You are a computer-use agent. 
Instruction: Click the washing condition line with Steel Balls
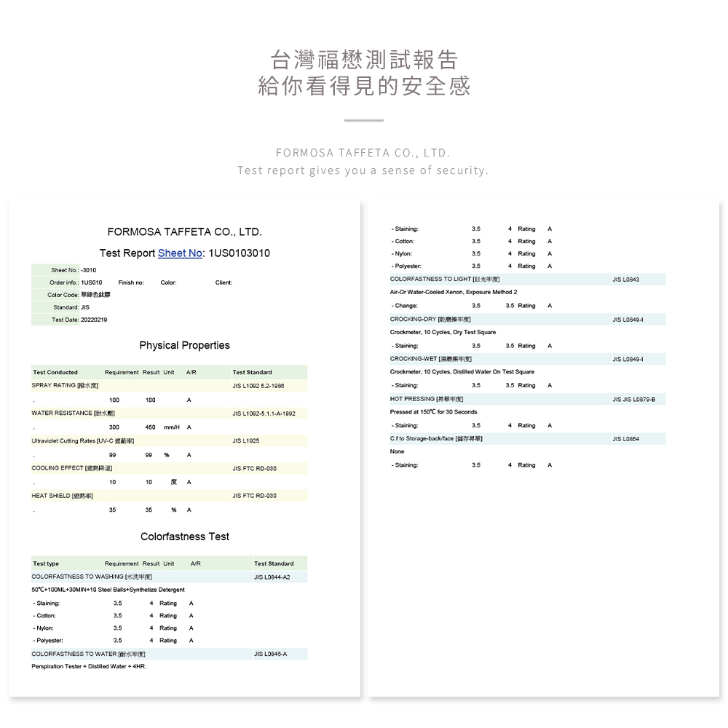pyautogui.click(x=108, y=590)
